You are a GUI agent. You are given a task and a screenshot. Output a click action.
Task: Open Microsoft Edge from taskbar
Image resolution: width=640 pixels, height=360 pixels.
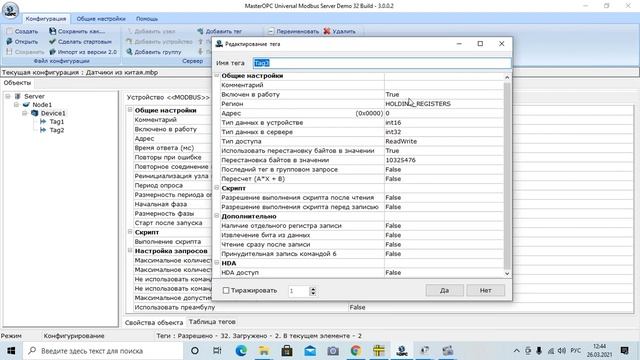click(241, 351)
